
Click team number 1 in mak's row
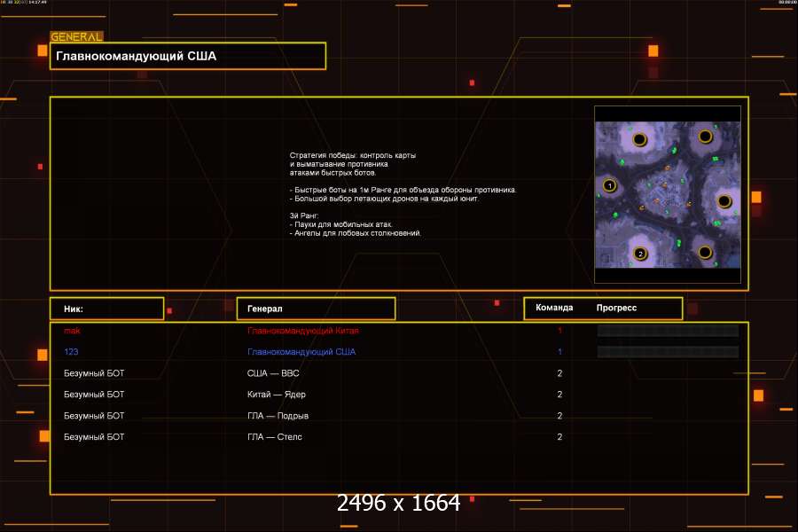[559, 331]
